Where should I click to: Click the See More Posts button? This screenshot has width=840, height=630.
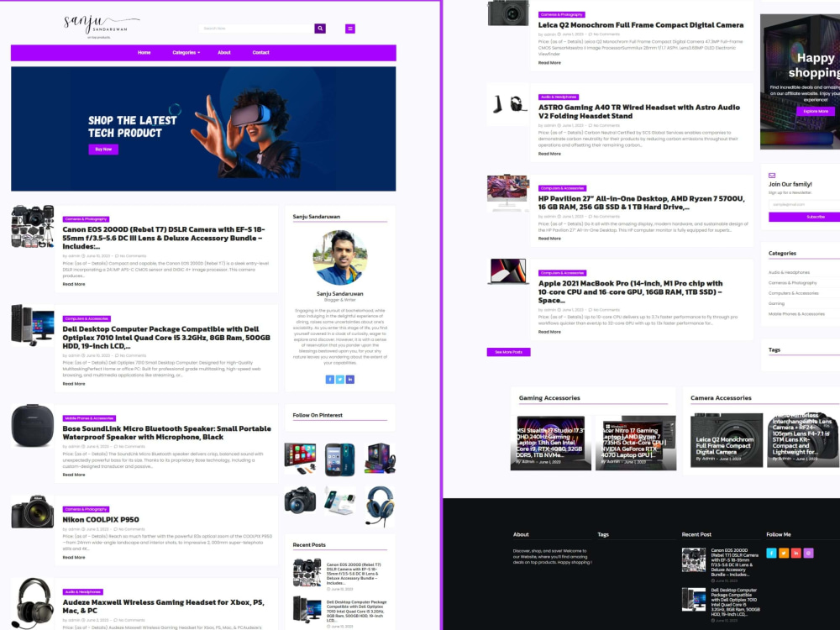point(508,352)
